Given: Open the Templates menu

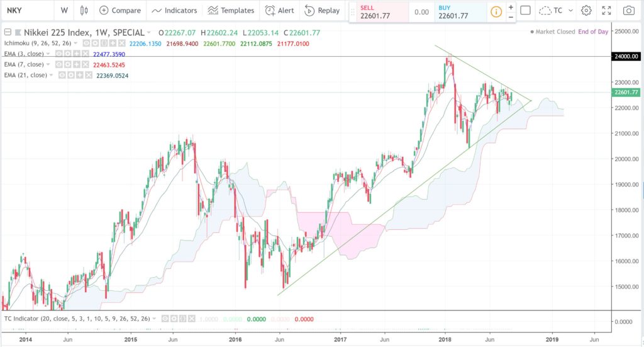Looking at the screenshot, I should point(231,11).
